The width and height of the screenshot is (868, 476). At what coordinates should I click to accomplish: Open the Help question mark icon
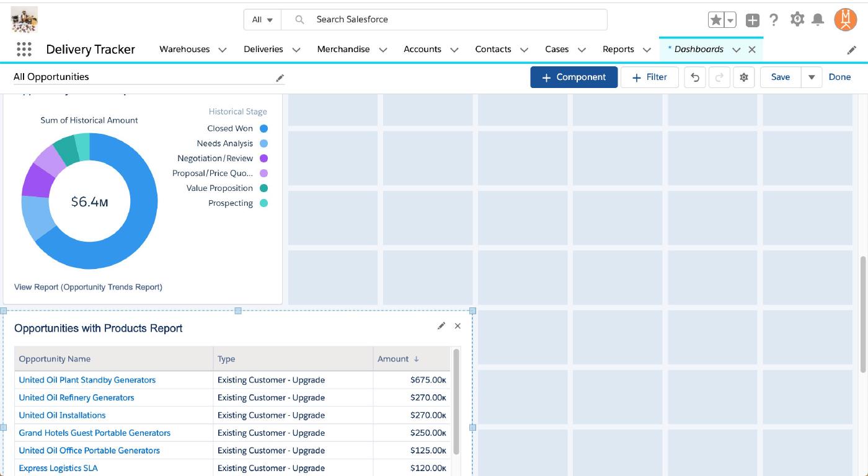[774, 20]
